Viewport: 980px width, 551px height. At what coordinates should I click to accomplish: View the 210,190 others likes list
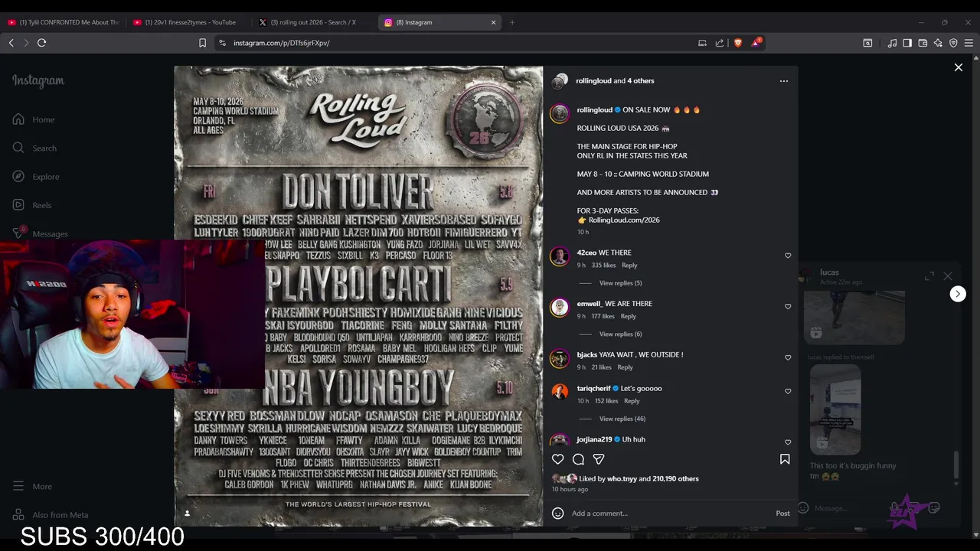pos(675,478)
